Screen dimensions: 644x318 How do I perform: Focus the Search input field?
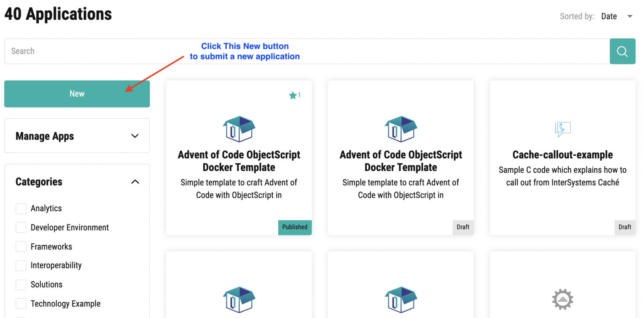[307, 51]
